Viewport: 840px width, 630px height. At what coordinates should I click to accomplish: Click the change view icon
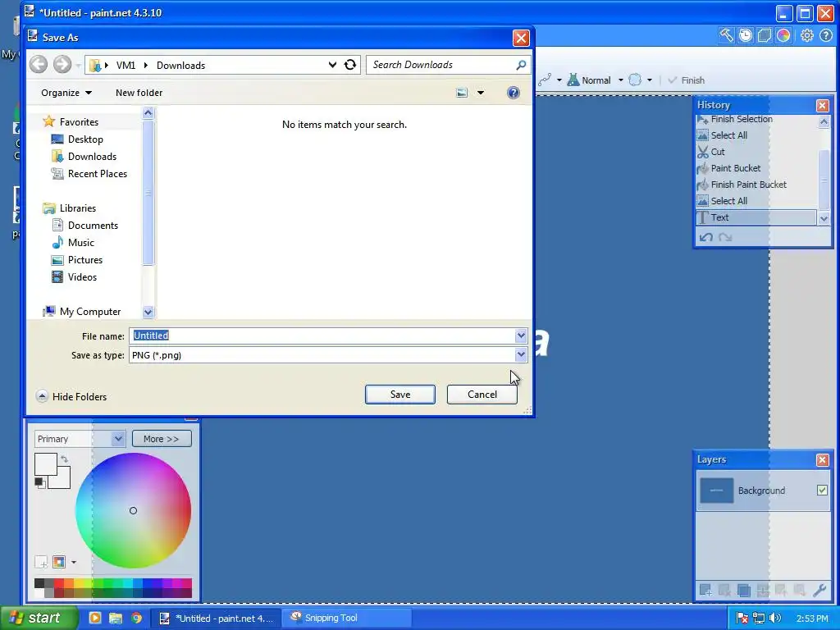[462, 93]
